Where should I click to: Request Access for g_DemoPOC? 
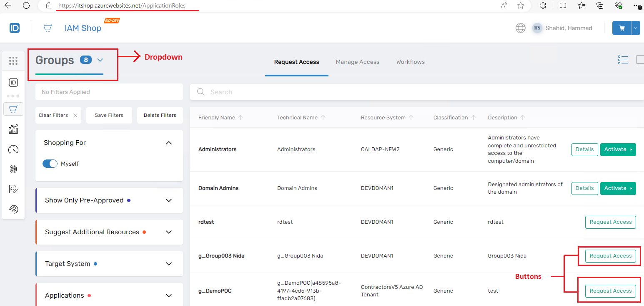(x=611, y=291)
